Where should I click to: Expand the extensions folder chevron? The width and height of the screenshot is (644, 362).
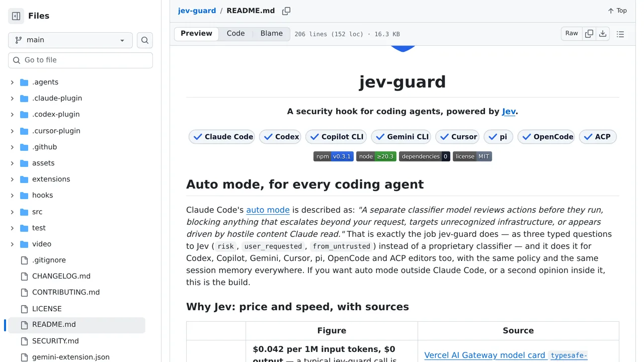point(12,179)
